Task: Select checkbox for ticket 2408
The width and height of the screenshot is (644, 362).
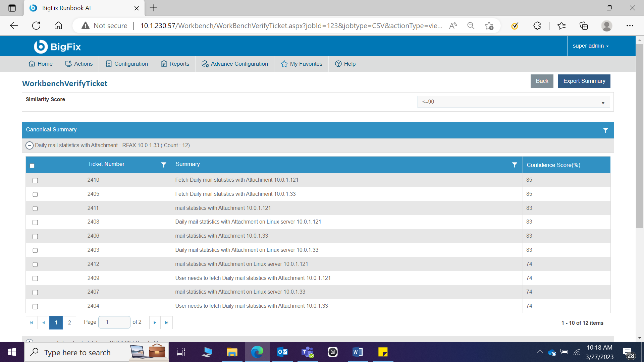Action: click(x=35, y=223)
